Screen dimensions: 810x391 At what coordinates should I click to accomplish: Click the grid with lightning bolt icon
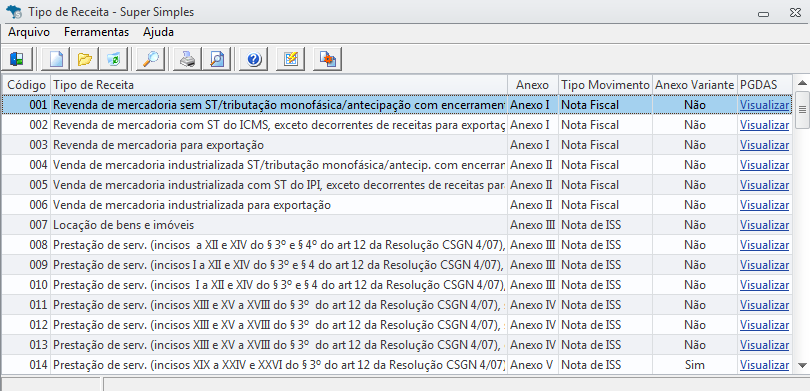[291, 59]
